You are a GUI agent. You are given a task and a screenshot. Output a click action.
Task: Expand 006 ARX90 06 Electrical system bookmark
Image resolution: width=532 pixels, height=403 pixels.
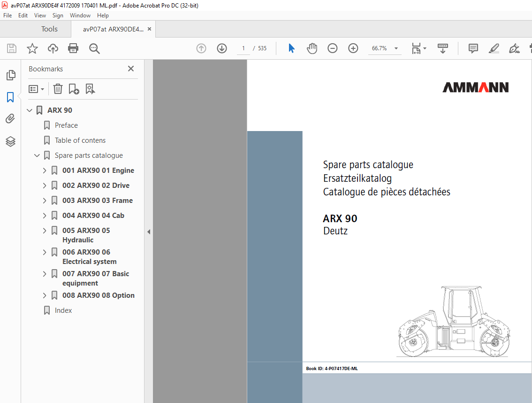point(45,252)
